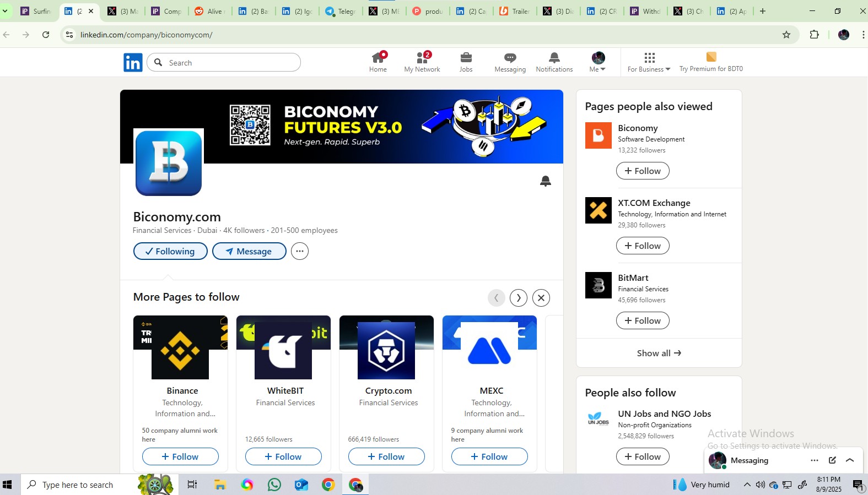Follow XT.COM Exchange page
The image size is (868, 495).
643,246
